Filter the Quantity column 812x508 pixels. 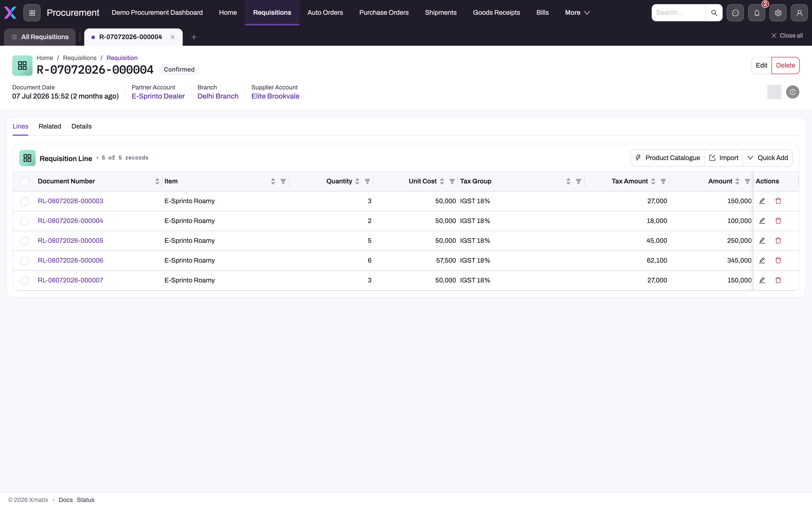[367, 181]
